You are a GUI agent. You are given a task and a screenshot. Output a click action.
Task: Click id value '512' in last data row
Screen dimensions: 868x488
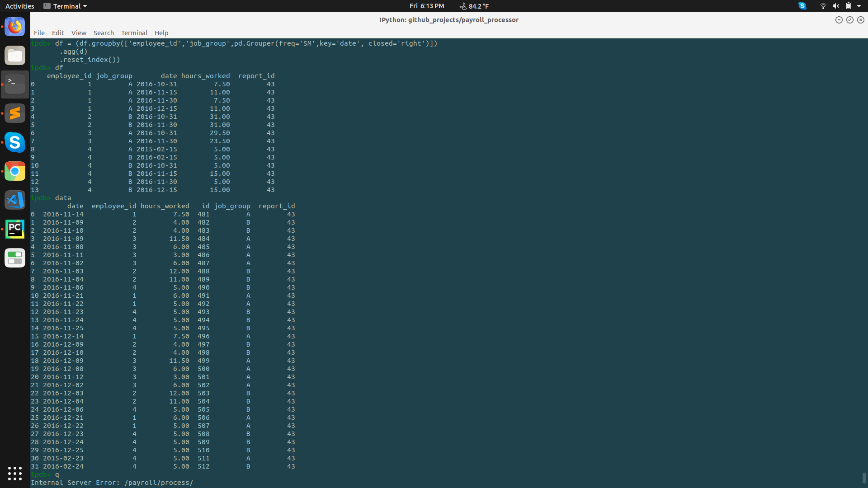(x=203, y=466)
